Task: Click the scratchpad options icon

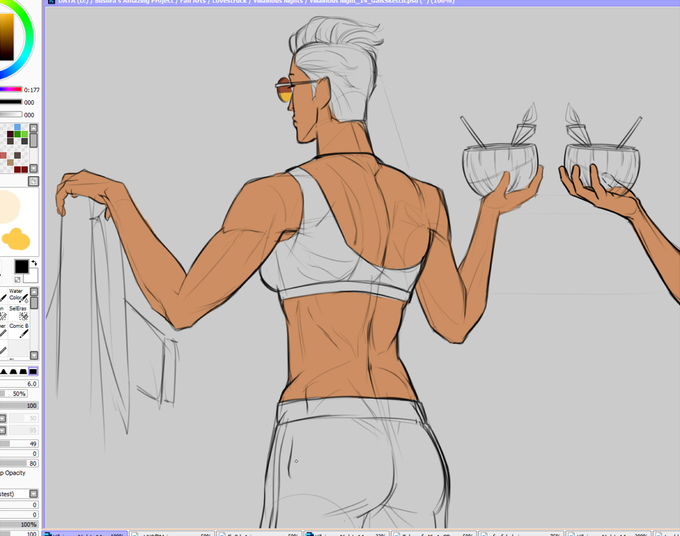Action: click(x=33, y=181)
